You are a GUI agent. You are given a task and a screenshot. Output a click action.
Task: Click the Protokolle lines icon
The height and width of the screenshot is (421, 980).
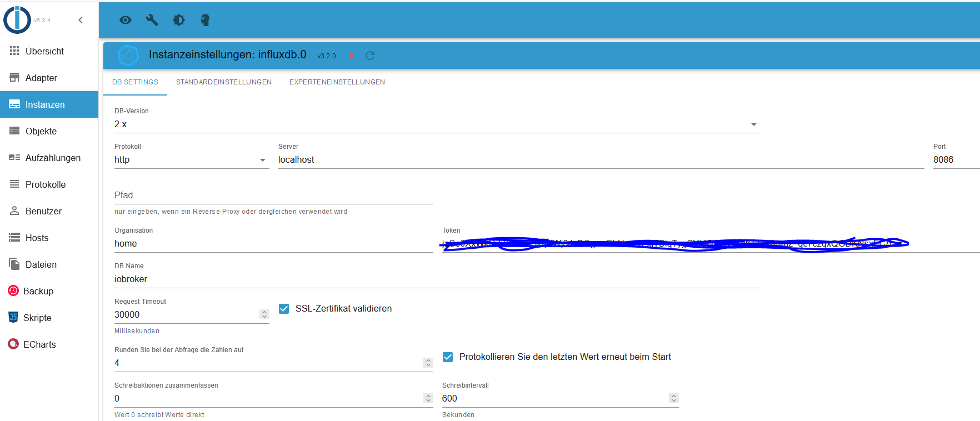point(14,184)
